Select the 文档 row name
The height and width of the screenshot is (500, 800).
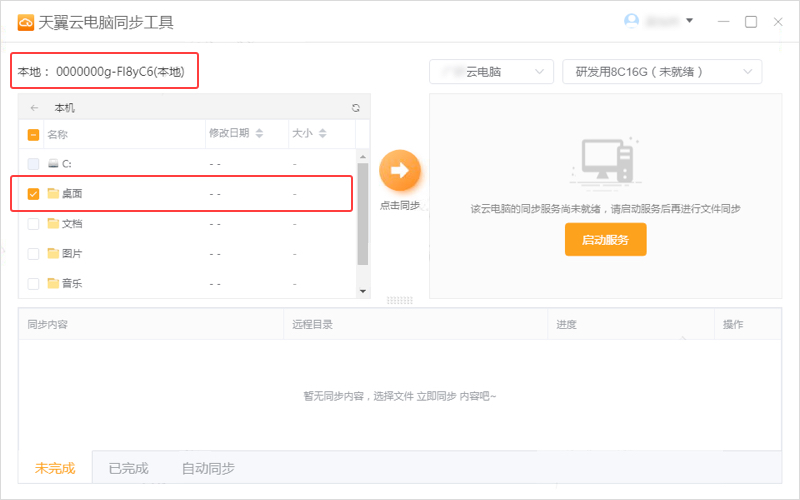[x=72, y=223]
